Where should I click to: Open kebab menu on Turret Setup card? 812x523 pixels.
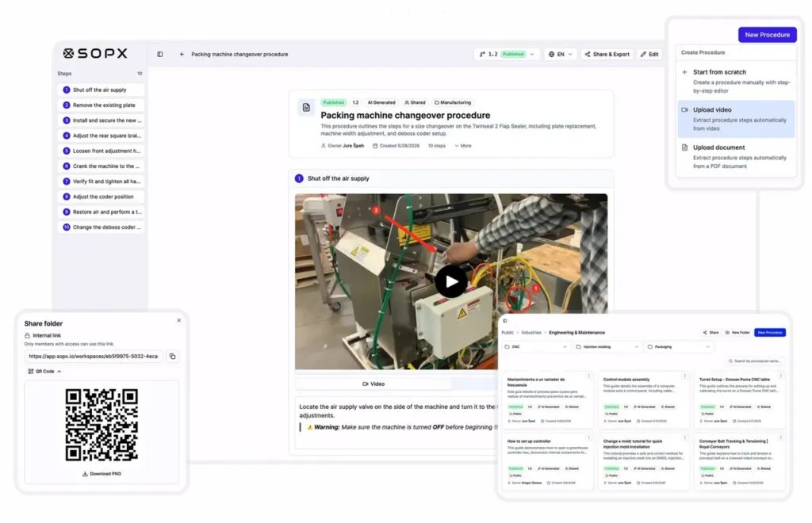tap(780, 376)
